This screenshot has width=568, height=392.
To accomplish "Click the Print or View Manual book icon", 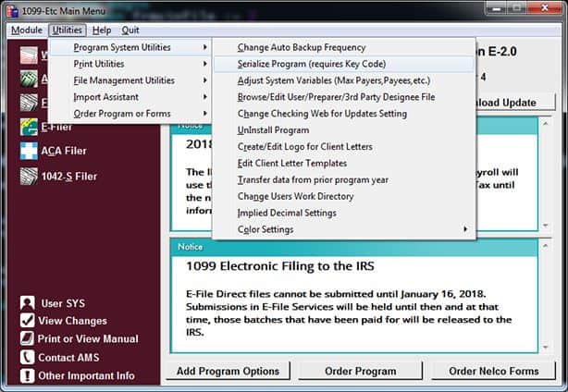I will [28, 338].
